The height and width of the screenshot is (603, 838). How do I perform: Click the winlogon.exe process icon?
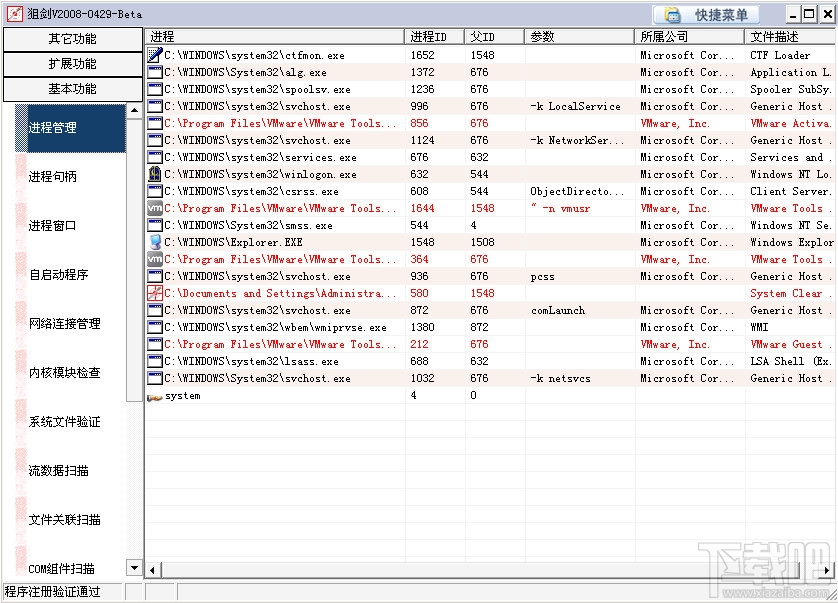pyautogui.click(x=154, y=174)
